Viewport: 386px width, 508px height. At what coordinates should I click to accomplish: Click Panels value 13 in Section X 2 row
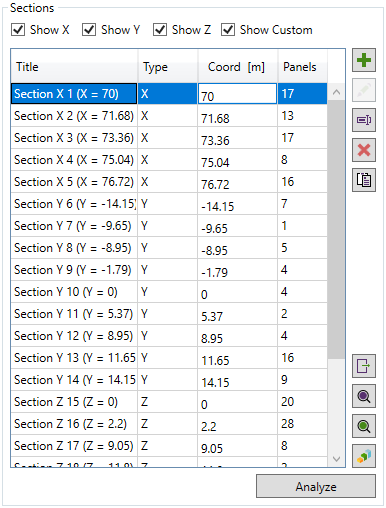[x=303, y=116]
